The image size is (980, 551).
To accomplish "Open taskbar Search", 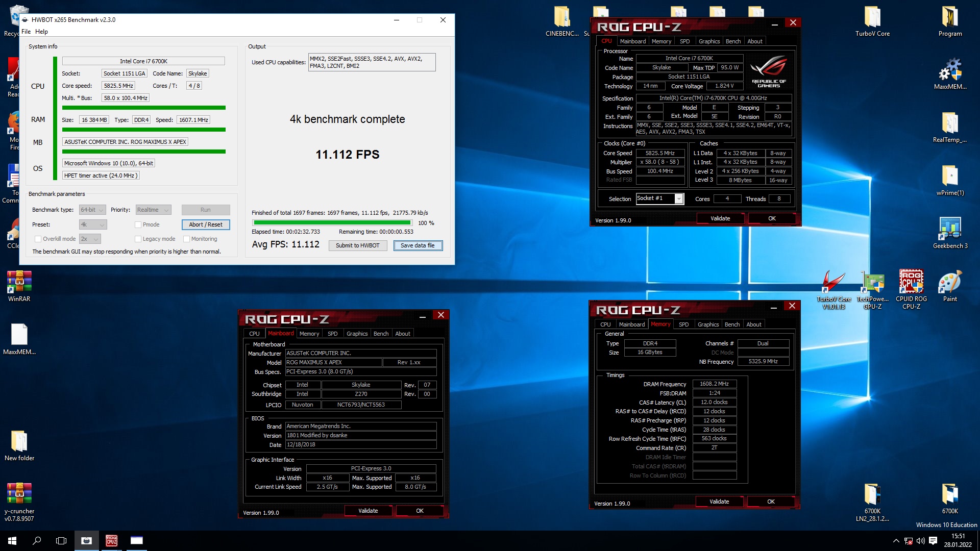I will (37, 541).
